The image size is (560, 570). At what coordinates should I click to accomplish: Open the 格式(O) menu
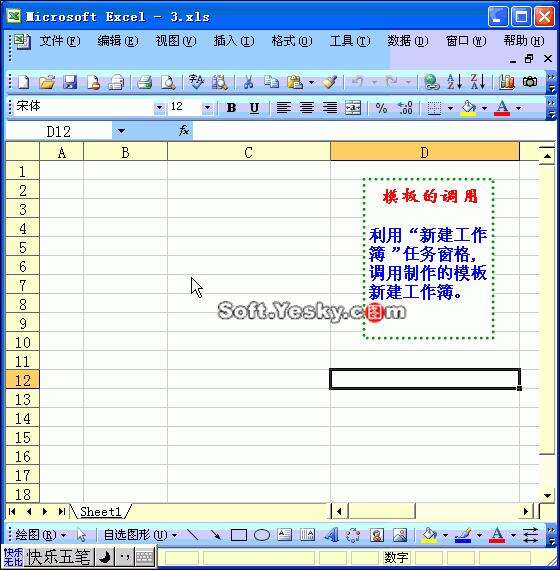pos(292,41)
